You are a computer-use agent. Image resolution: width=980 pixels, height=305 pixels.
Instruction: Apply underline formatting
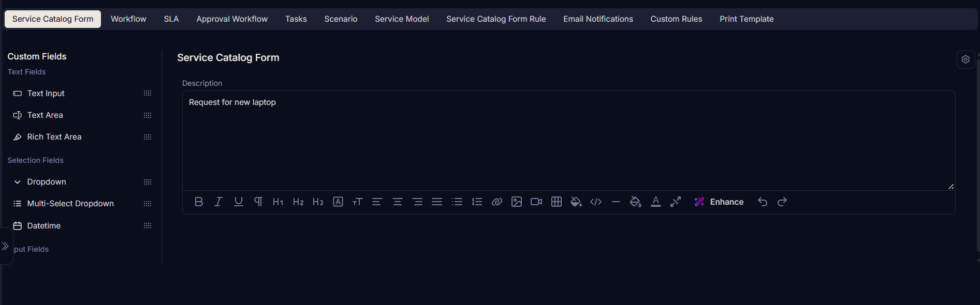[x=239, y=202]
